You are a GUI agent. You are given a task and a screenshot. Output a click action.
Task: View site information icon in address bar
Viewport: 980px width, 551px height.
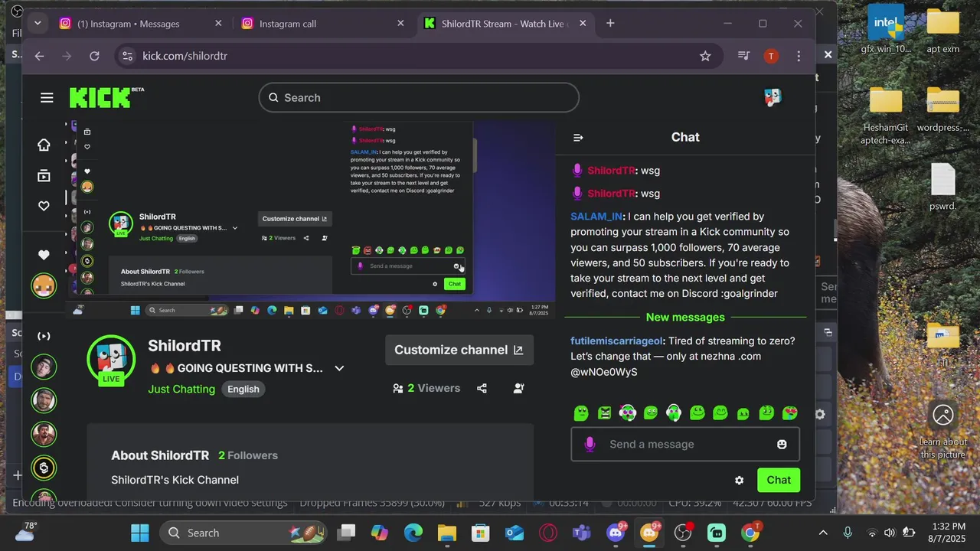(128, 56)
